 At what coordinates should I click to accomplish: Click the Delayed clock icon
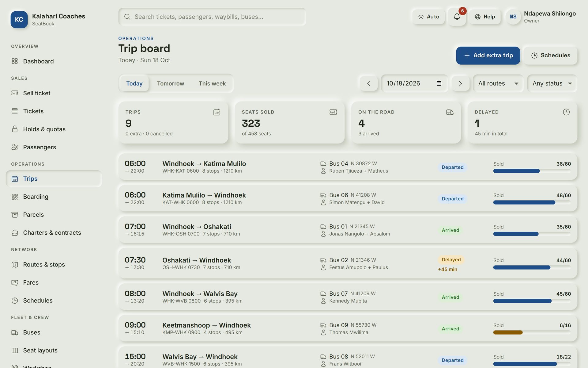click(x=566, y=112)
